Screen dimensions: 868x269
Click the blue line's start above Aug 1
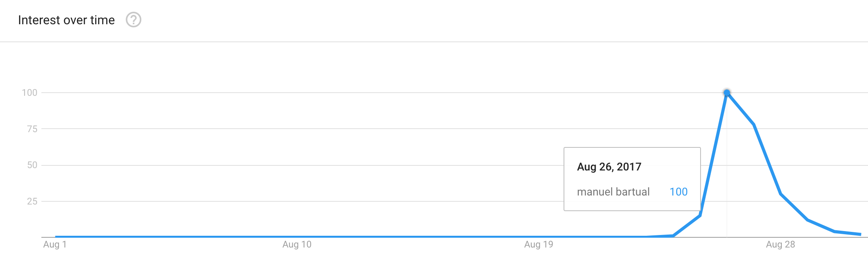pos(56,237)
